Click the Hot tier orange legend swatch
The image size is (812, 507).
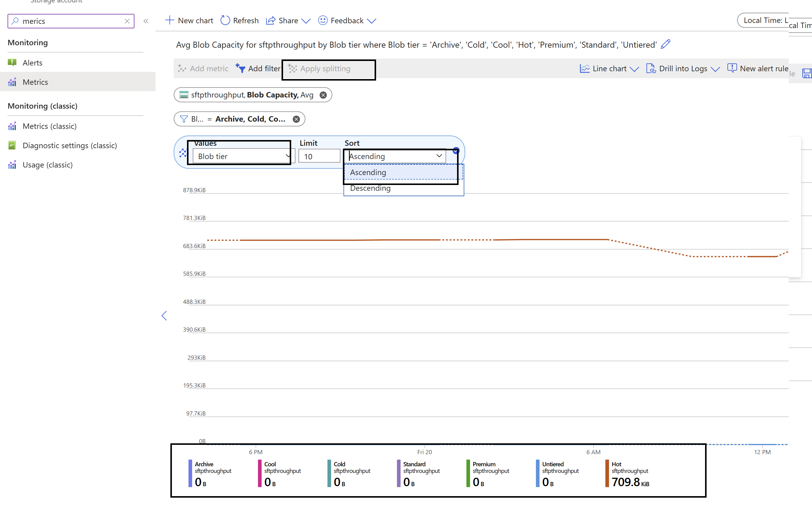(x=607, y=473)
